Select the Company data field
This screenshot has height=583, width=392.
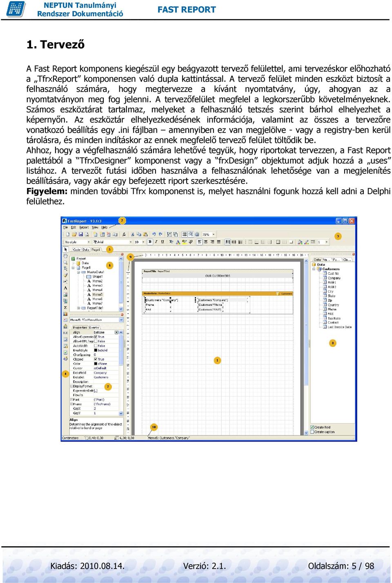pos(334,278)
